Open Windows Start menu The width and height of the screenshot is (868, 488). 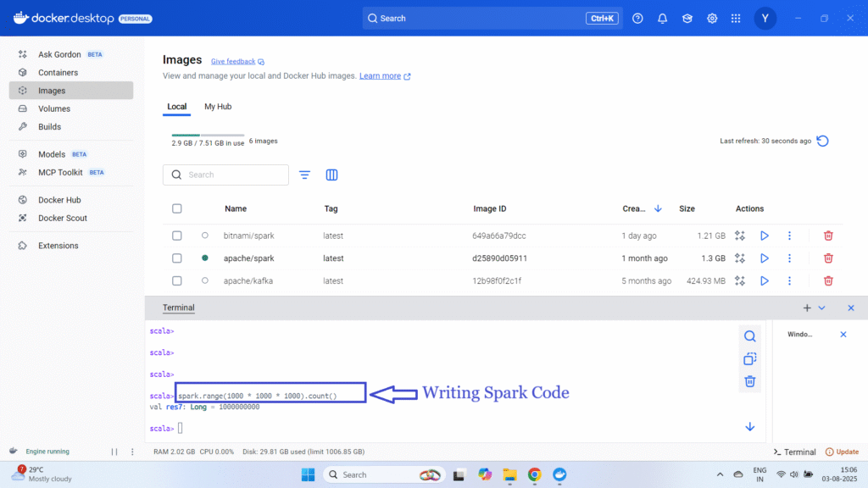[x=308, y=474]
